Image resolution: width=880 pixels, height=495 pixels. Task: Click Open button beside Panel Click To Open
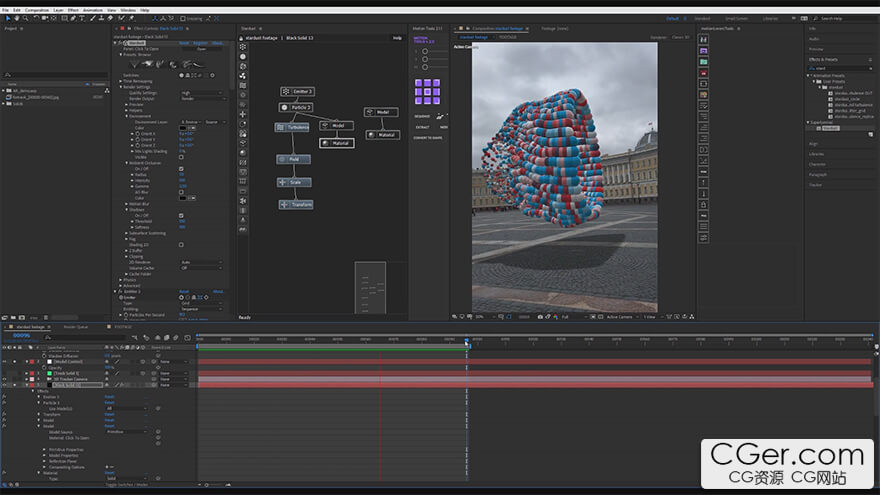[202, 49]
